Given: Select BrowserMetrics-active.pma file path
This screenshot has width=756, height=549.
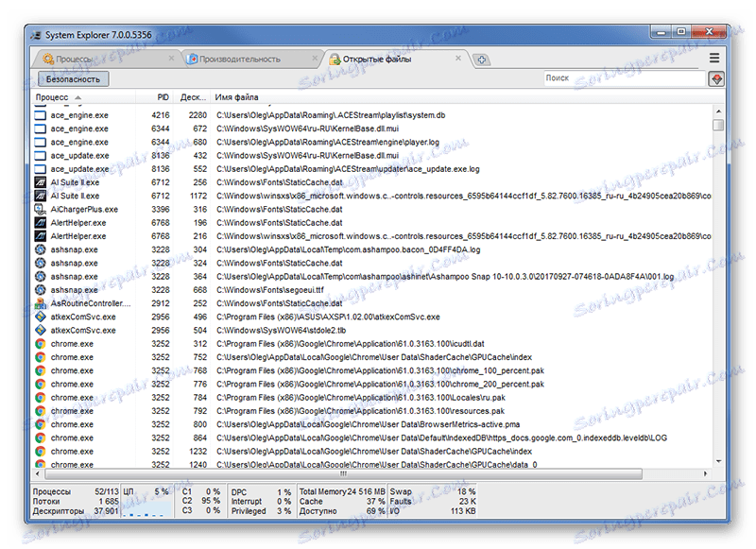Looking at the screenshot, I should click(x=369, y=425).
